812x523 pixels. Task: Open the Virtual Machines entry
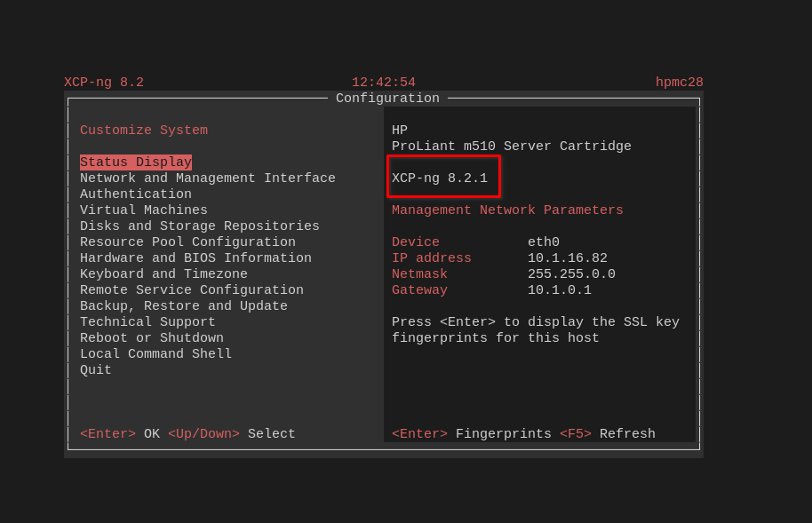143,210
